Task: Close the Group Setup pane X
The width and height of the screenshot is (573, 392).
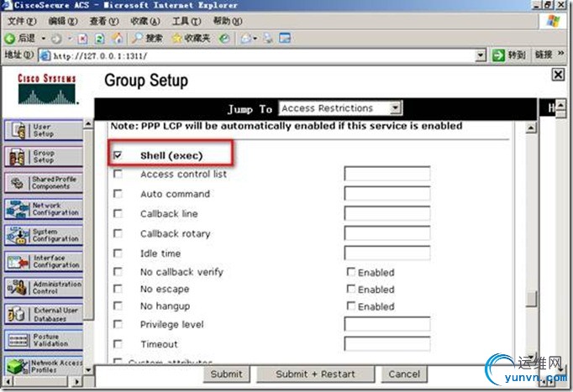Action: pos(558,75)
